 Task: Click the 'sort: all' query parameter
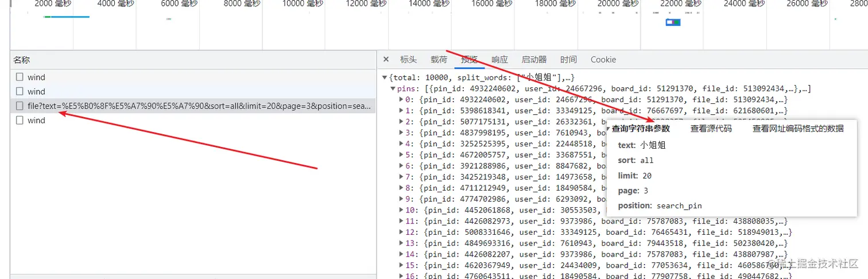pyautogui.click(x=635, y=160)
